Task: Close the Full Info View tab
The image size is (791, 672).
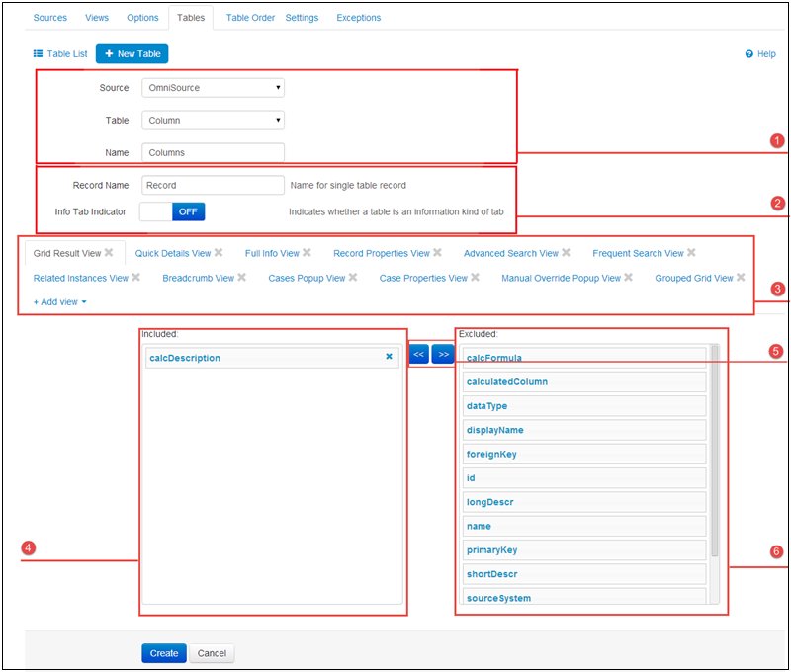Action: pyautogui.click(x=308, y=253)
